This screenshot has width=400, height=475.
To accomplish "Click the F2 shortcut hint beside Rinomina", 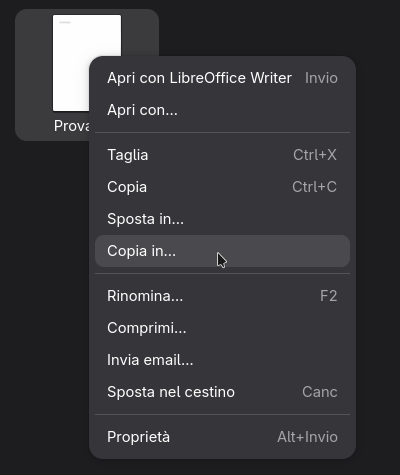I will click(329, 296).
